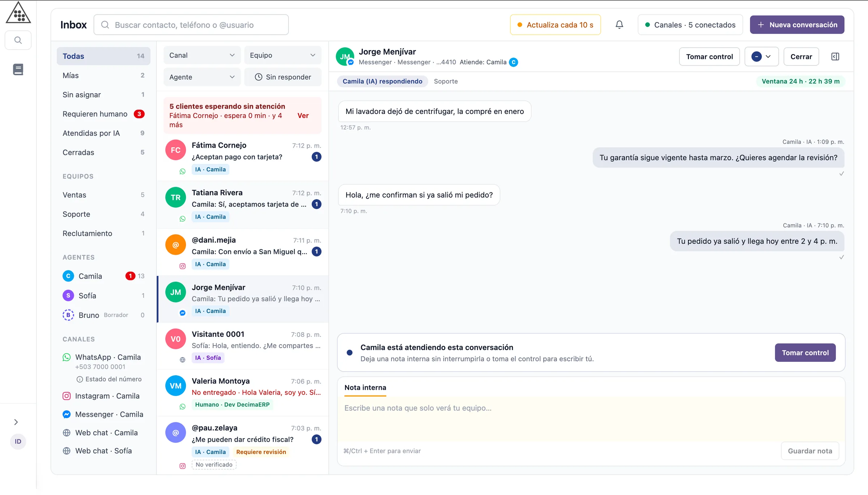Screen dimensions: 868x495
Task: Click Sofía agent avatar in Agentes
Action: [x=68, y=296]
